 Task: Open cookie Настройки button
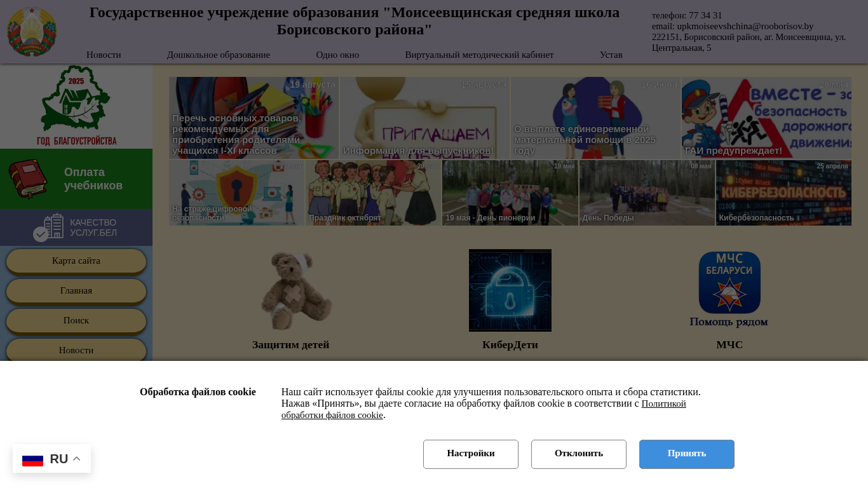[x=471, y=454]
